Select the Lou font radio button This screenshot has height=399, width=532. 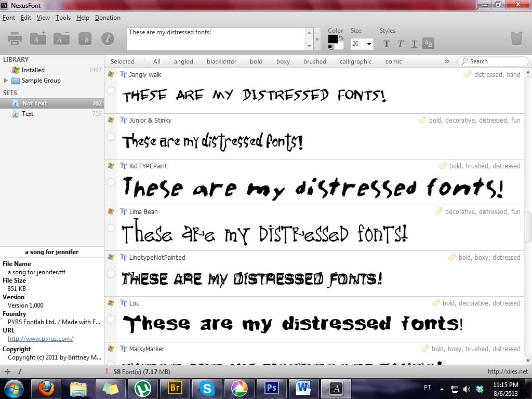click(111, 320)
